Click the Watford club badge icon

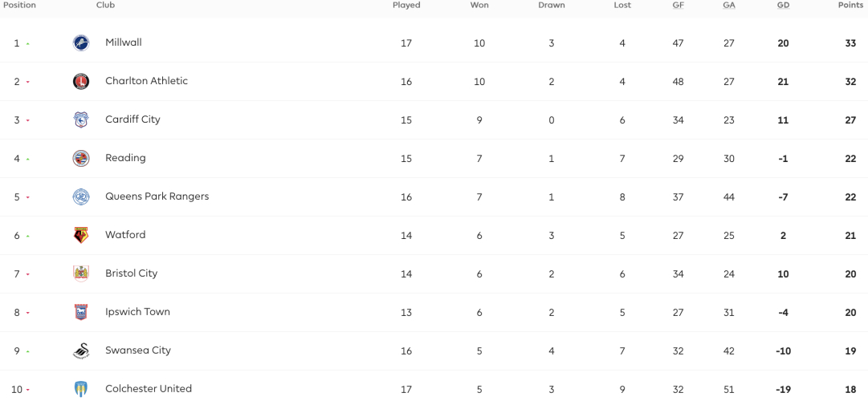point(81,235)
